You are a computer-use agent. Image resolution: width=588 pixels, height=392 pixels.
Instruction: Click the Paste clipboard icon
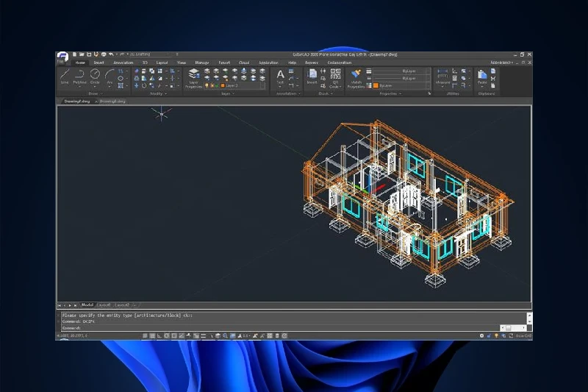[x=482, y=76]
